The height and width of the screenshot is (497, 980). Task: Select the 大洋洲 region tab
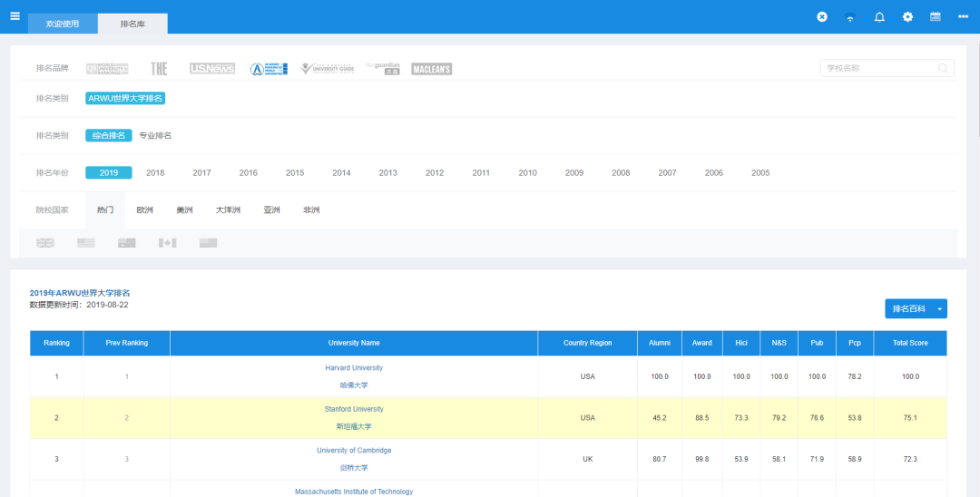click(228, 210)
